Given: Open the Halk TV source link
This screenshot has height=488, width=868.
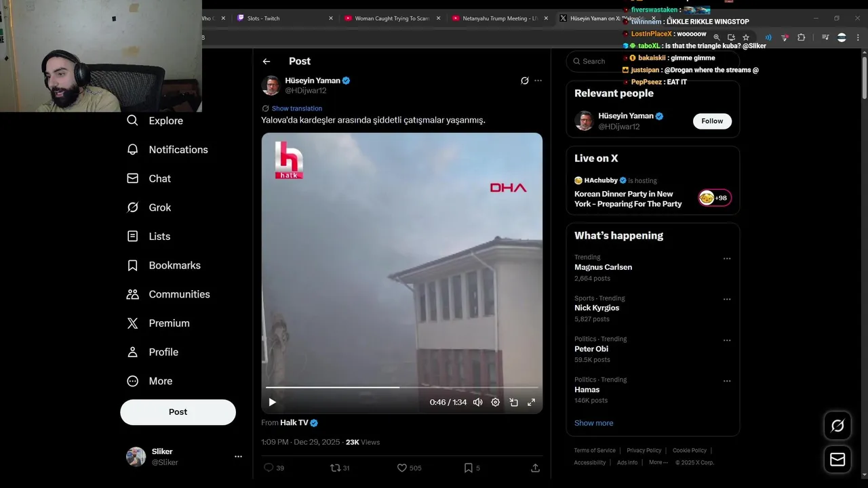Looking at the screenshot, I should 294,422.
